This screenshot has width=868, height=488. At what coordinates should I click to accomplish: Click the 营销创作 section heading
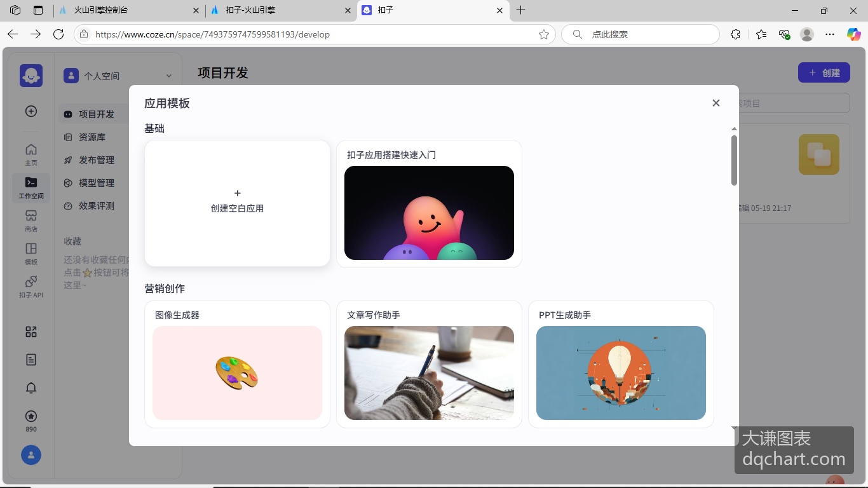(165, 288)
